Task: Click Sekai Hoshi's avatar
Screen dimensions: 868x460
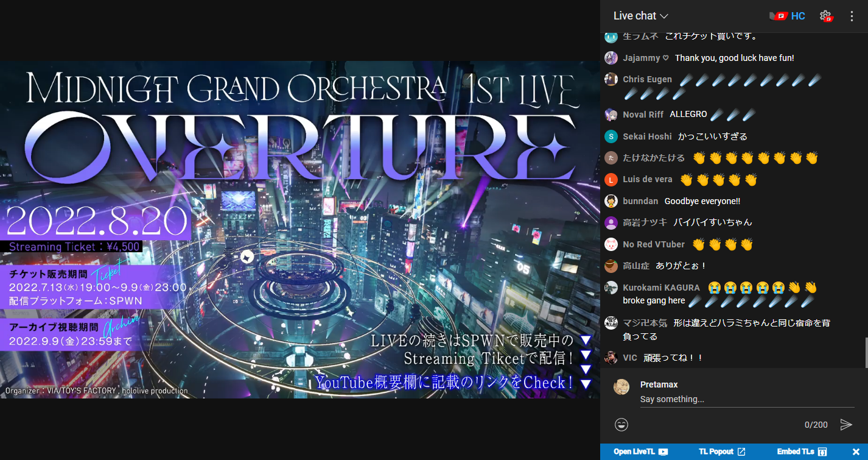Action: 611,136
